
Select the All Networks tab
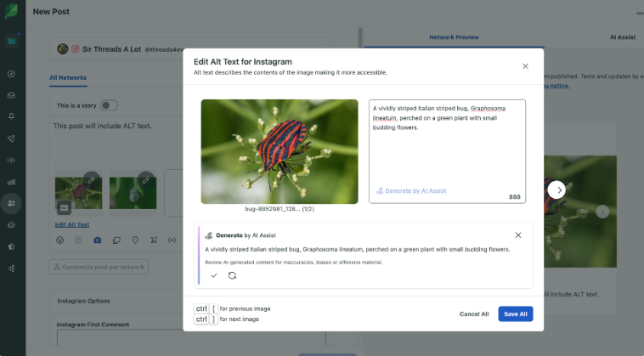pos(68,77)
